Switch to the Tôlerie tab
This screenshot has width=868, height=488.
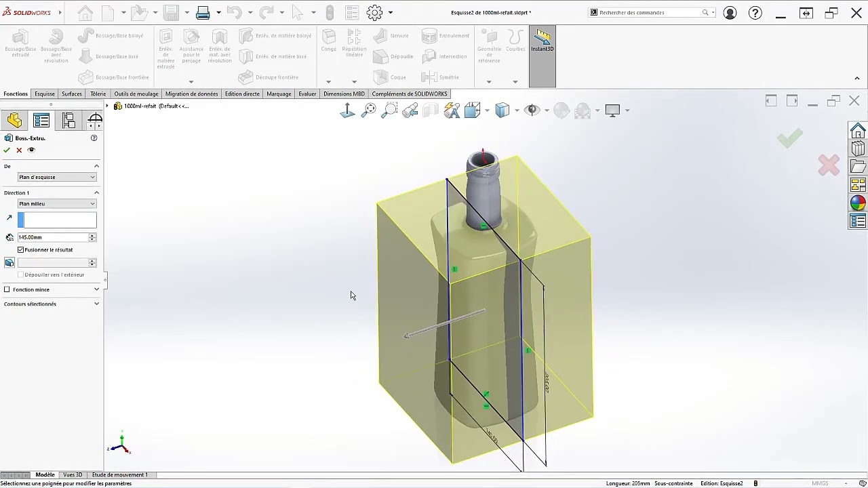pyautogui.click(x=98, y=94)
